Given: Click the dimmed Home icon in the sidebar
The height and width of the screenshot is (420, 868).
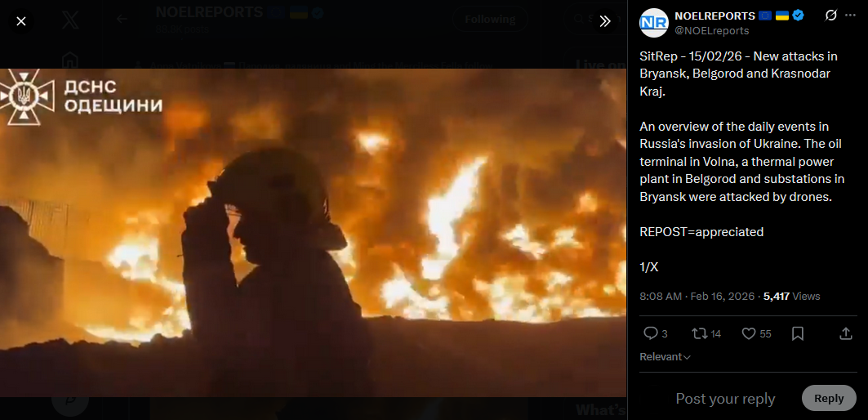Looking at the screenshot, I should pyautogui.click(x=69, y=59).
